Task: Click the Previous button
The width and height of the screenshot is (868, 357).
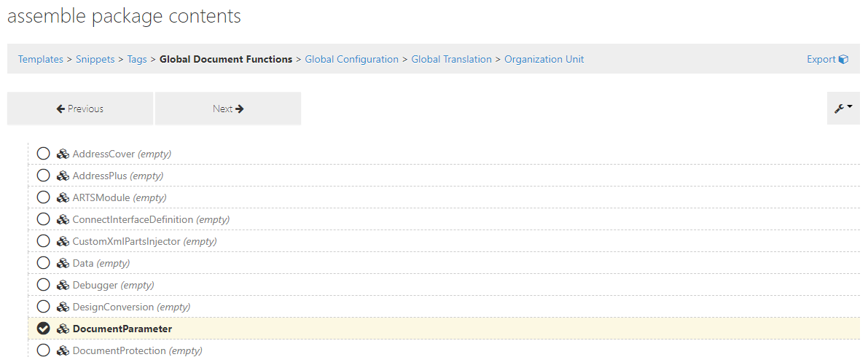Action: [x=80, y=109]
